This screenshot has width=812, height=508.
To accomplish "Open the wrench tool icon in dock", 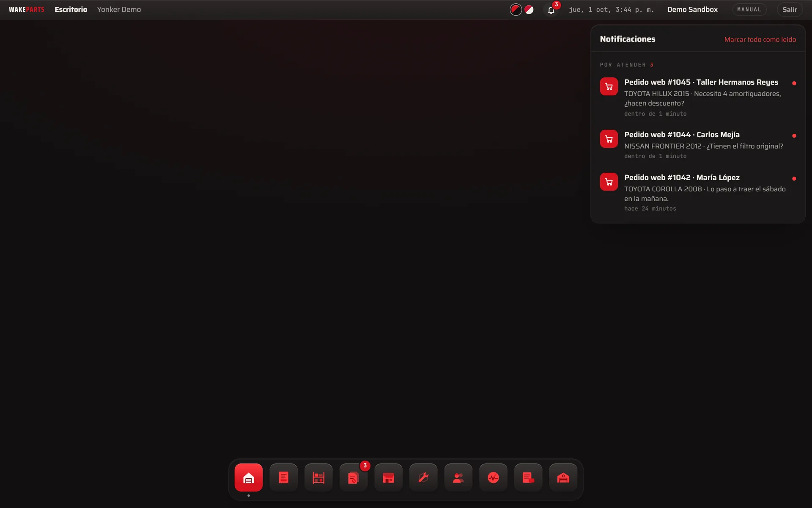I will pyautogui.click(x=423, y=478).
